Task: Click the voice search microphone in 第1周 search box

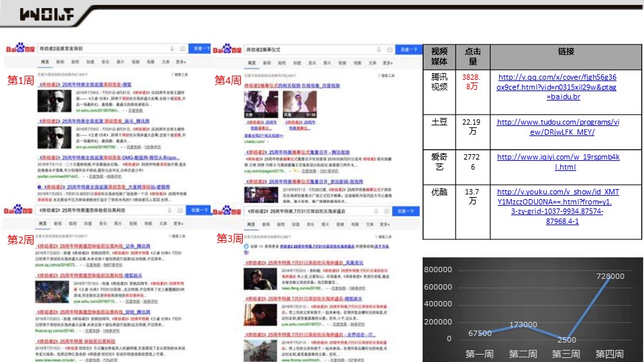Action: point(172,48)
